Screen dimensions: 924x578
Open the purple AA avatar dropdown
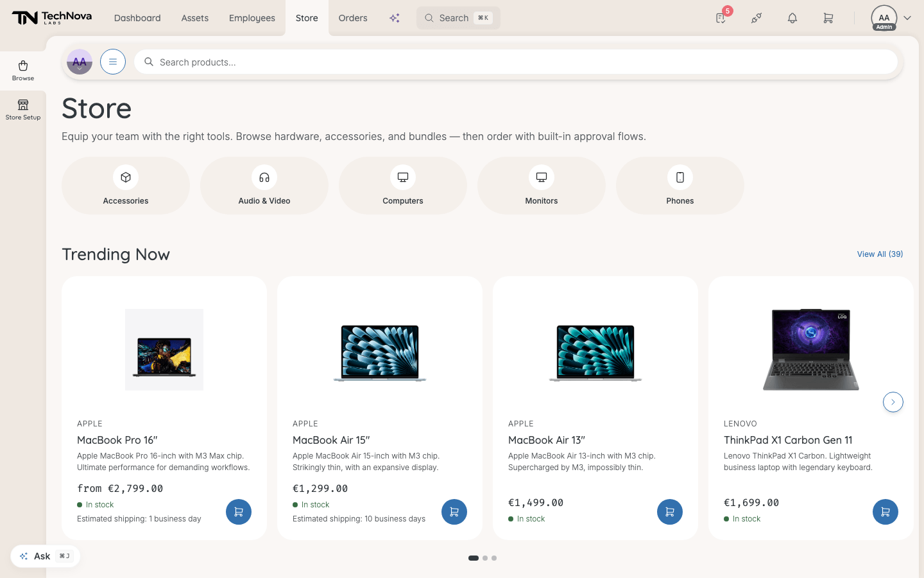click(80, 62)
